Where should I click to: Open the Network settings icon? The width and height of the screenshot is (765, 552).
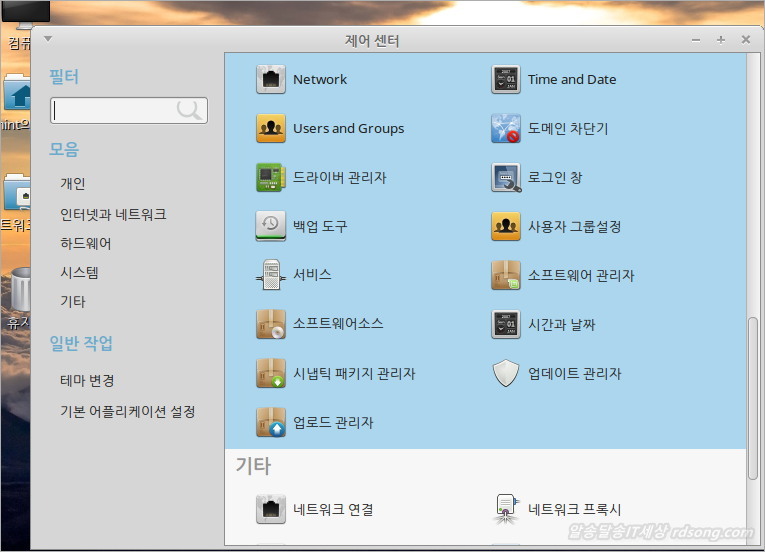[x=271, y=80]
